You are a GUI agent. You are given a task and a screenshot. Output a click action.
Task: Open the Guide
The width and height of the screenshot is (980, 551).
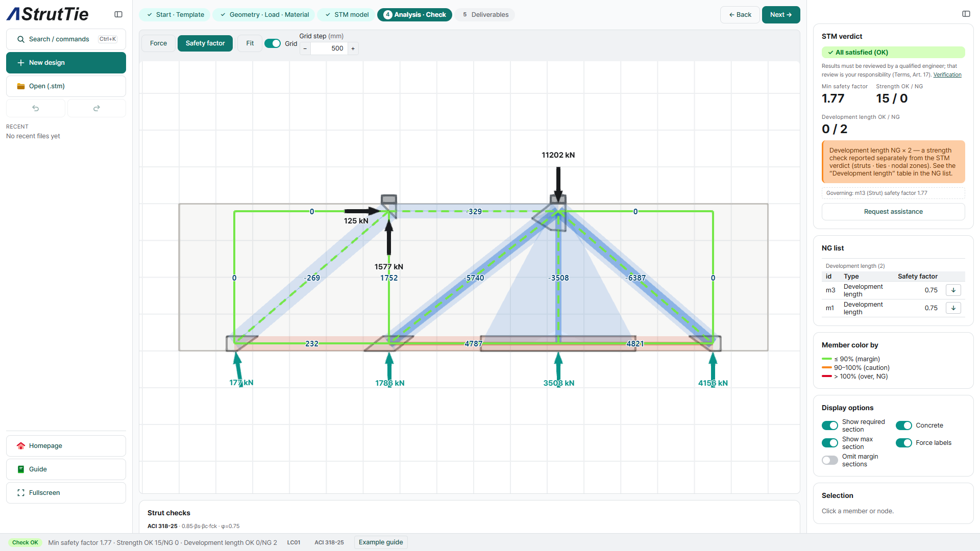pos(66,469)
